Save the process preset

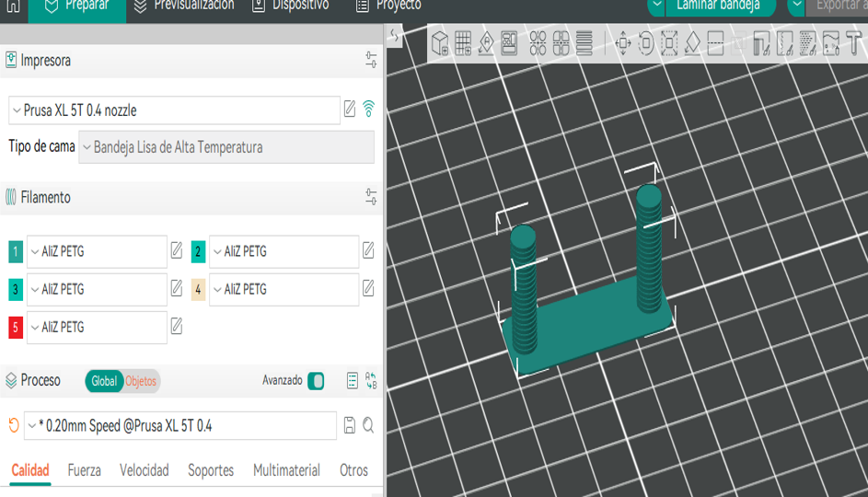(349, 425)
